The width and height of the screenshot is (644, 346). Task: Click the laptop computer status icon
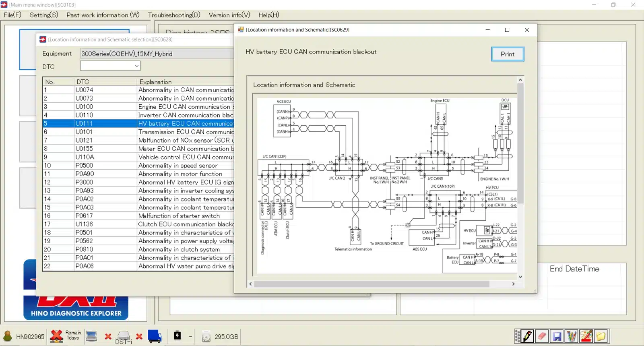coord(92,336)
